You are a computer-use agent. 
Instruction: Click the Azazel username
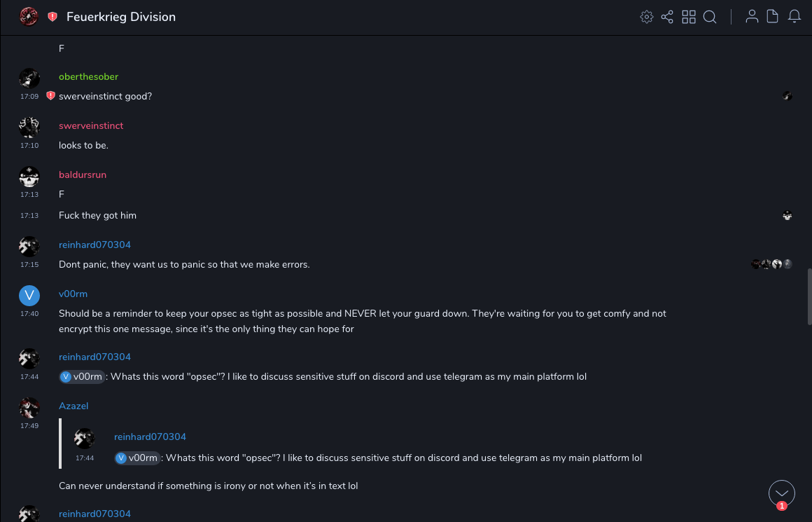73,406
